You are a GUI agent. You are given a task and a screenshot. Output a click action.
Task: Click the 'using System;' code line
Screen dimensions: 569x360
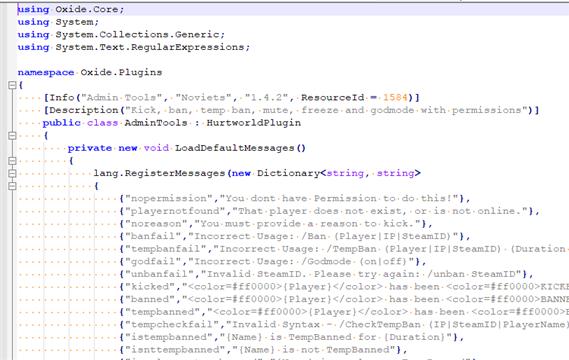click(x=58, y=22)
